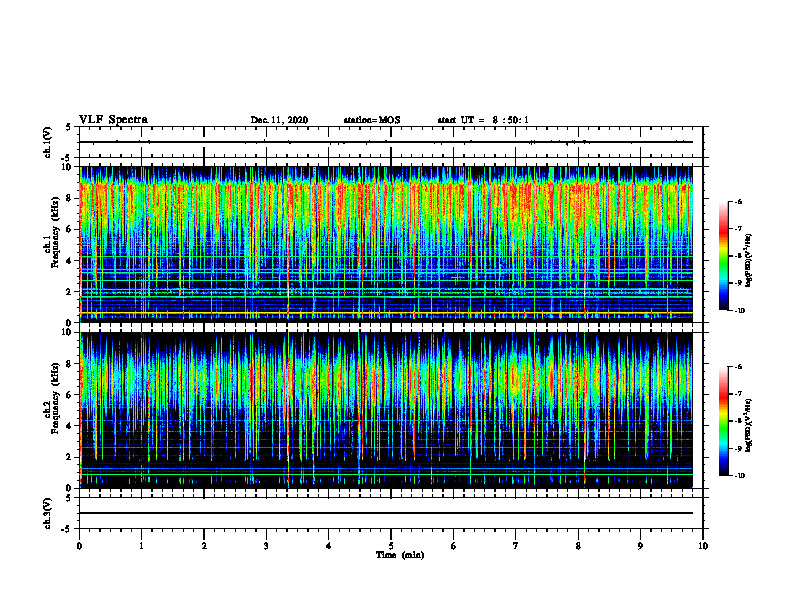792x612 pixels.
Task: Click the "start UT = 8 :50: 1" text
Action: click(x=483, y=120)
